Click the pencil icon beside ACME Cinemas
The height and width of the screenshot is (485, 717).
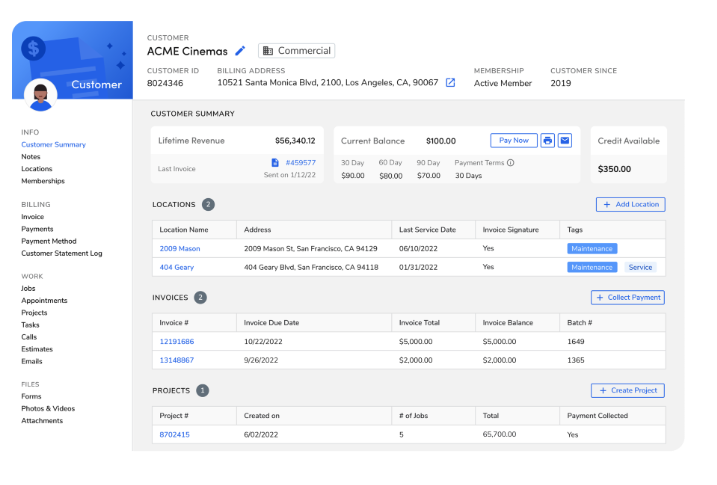coord(240,51)
